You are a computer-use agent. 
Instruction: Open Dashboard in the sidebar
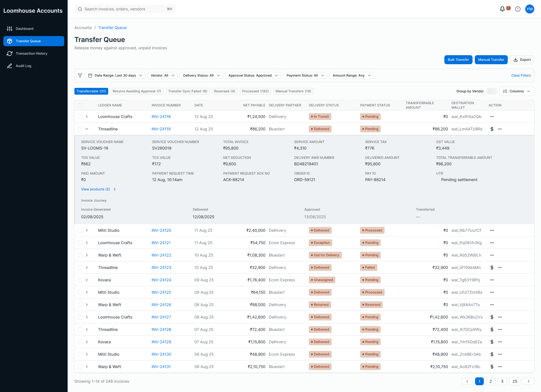tap(34, 29)
